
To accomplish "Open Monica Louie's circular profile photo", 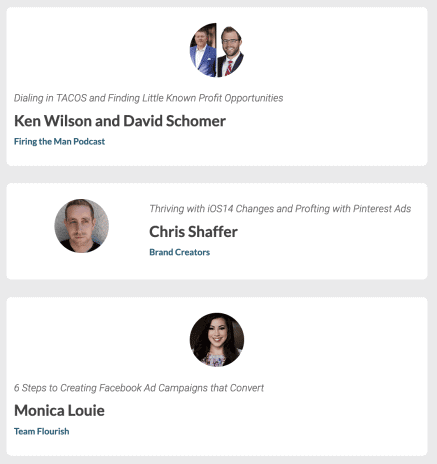I will pos(217,340).
